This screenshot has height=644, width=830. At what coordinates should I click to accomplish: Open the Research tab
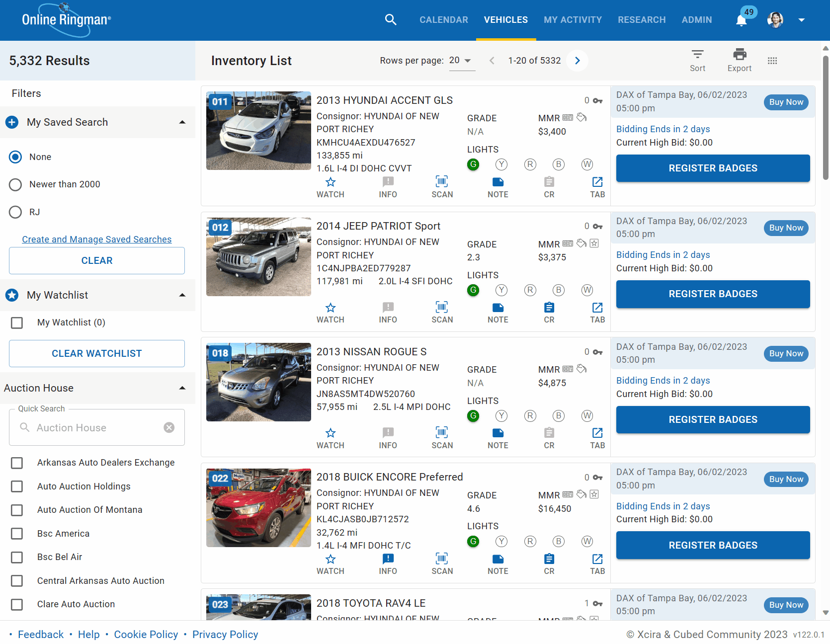(x=642, y=20)
